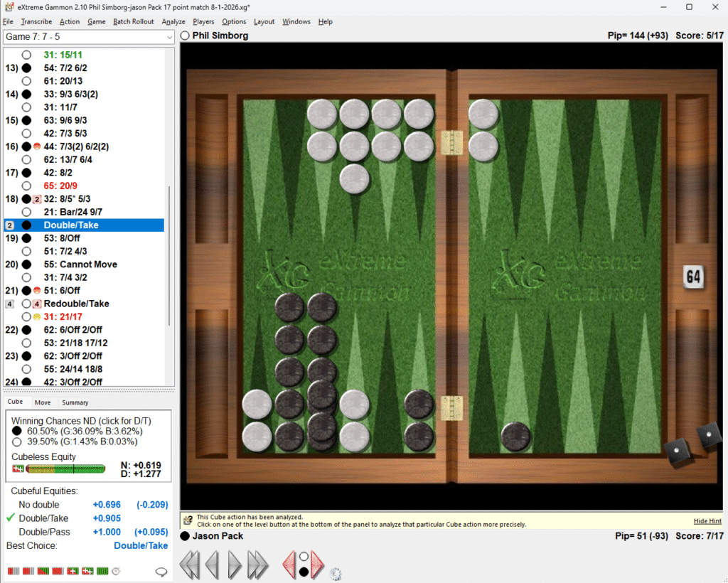This screenshot has height=583, width=728.
Task: Click the all-green analysis level button
Action: click(x=102, y=571)
